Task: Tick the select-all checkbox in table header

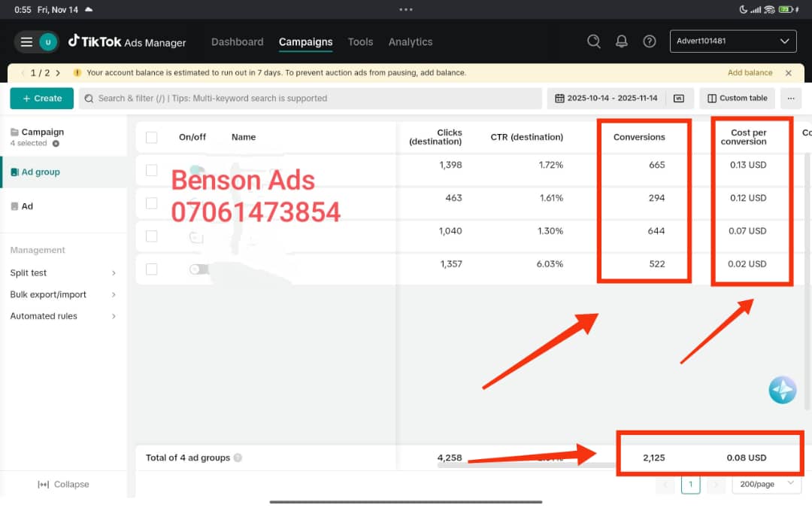Action: click(152, 137)
